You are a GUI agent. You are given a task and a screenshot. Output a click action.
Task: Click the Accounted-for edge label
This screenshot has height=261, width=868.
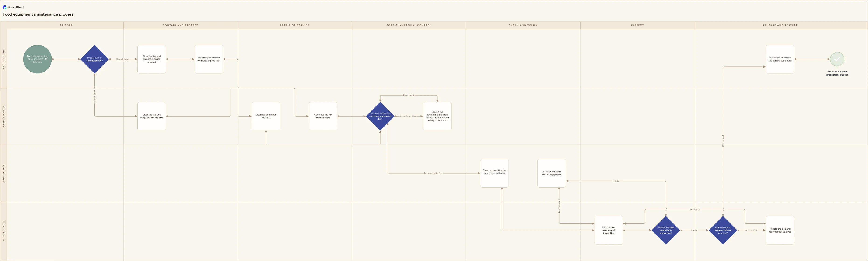click(433, 174)
